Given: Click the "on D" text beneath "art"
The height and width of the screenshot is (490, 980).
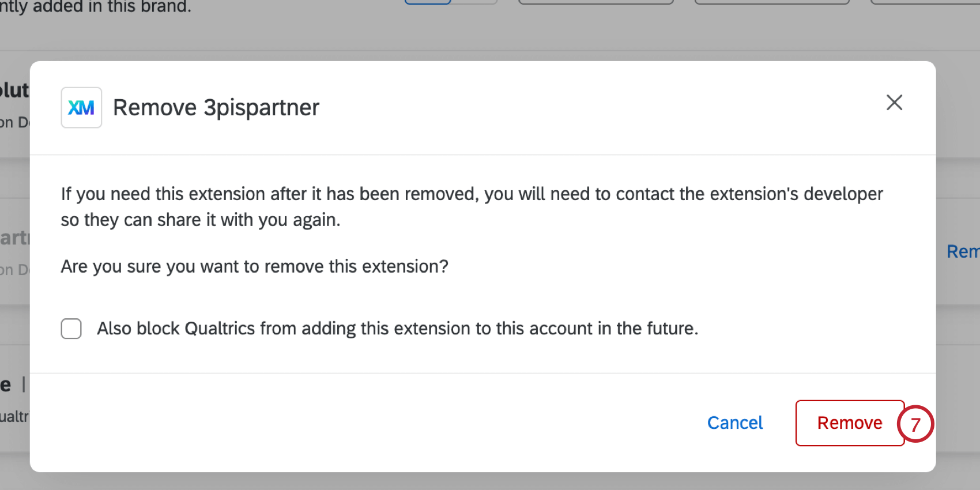Looking at the screenshot, I should (x=14, y=269).
